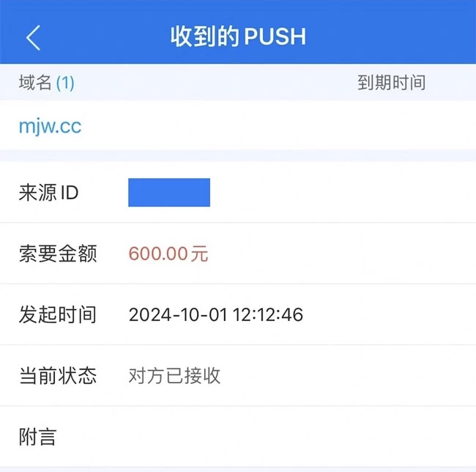
Task: Tap the 附言 label
Action: 37,437
